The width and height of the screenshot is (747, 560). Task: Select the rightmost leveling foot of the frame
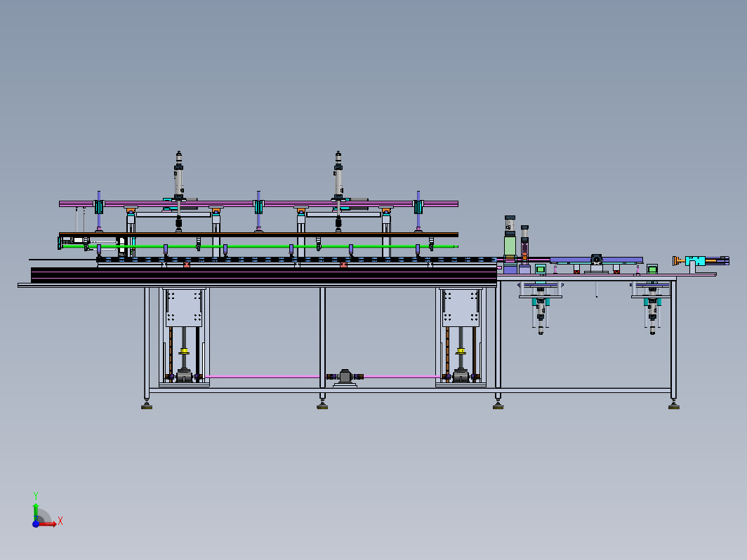tap(674, 405)
